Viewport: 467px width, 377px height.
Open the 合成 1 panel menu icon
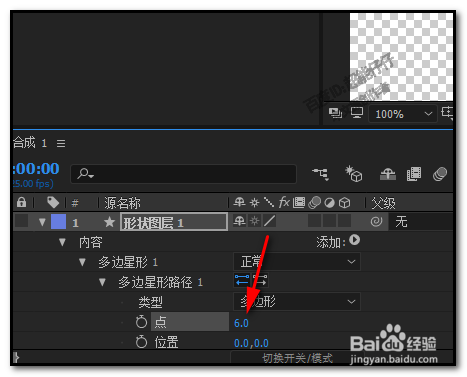click(61, 144)
